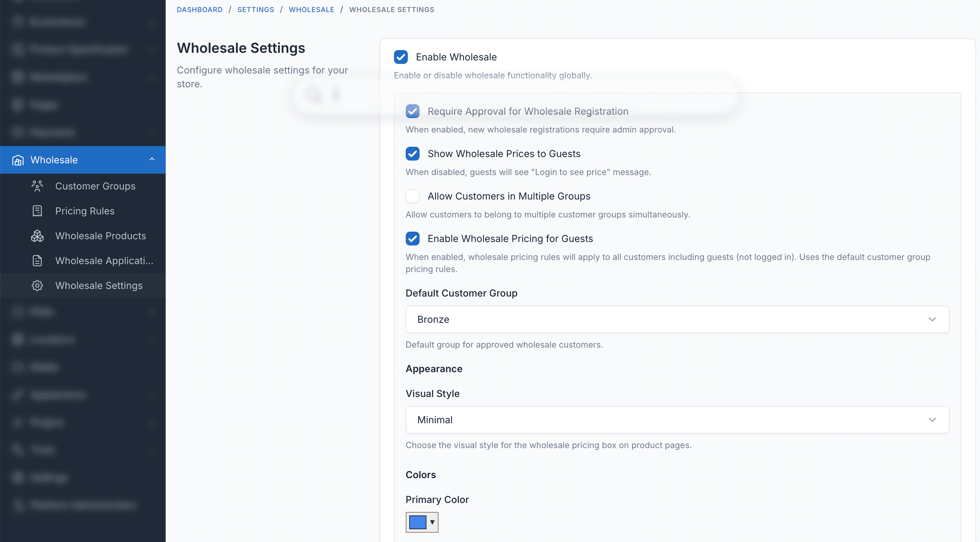Open the Visual Style dropdown
Image resolution: width=980 pixels, height=542 pixels.
[x=677, y=420]
